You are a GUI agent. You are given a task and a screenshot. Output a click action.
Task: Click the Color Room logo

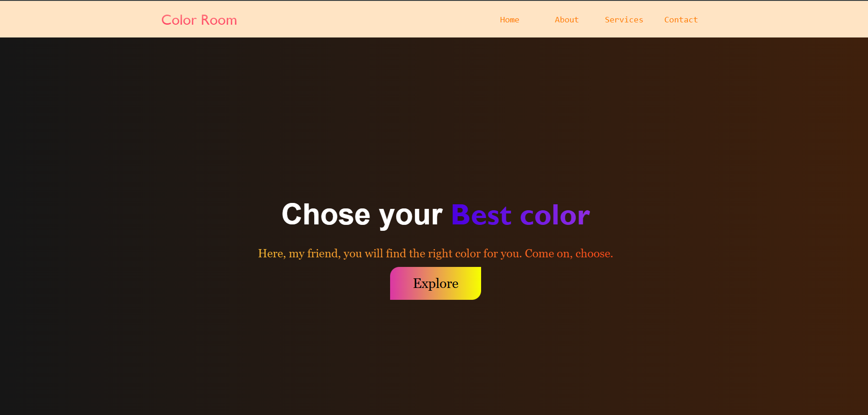[x=199, y=20]
